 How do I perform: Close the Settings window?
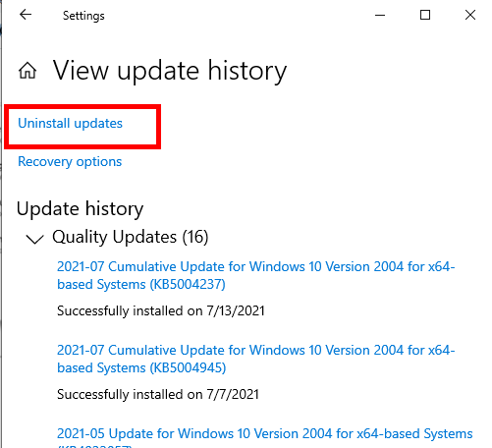pyautogui.click(x=470, y=15)
